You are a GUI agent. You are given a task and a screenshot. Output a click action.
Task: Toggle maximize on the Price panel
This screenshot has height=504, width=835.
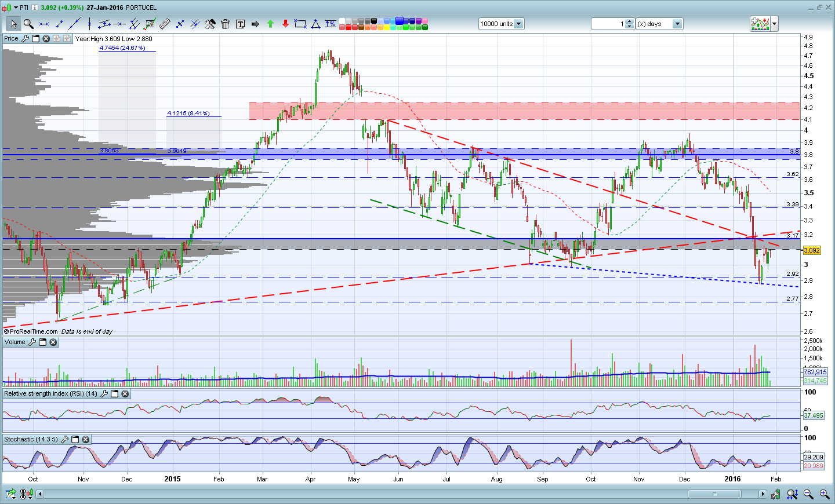click(35, 39)
